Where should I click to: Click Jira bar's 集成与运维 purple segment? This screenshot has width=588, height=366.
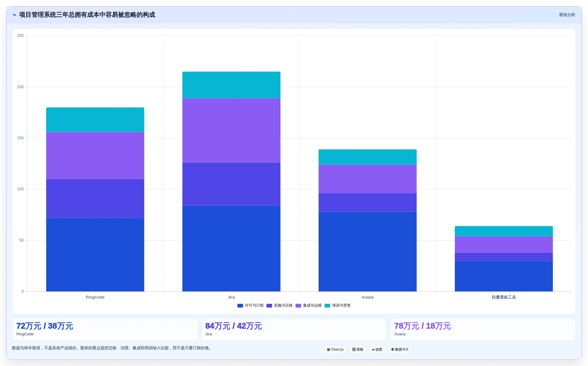point(231,131)
